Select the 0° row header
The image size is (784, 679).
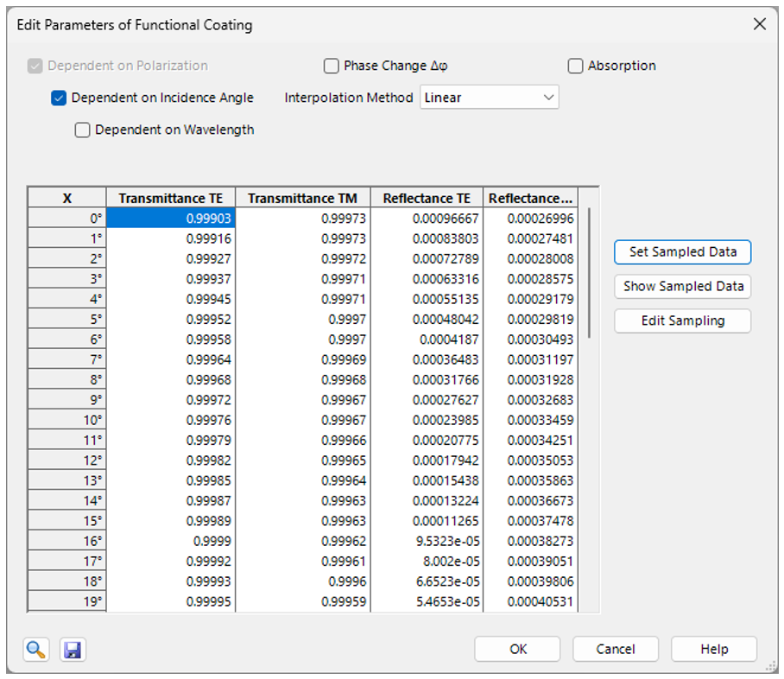pyautogui.click(x=67, y=219)
